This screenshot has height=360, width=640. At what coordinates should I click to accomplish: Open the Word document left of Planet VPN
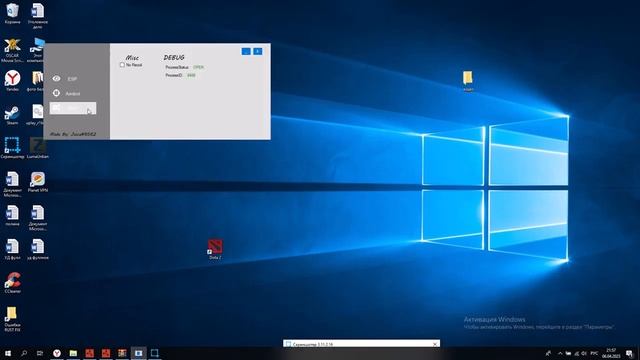[12, 184]
